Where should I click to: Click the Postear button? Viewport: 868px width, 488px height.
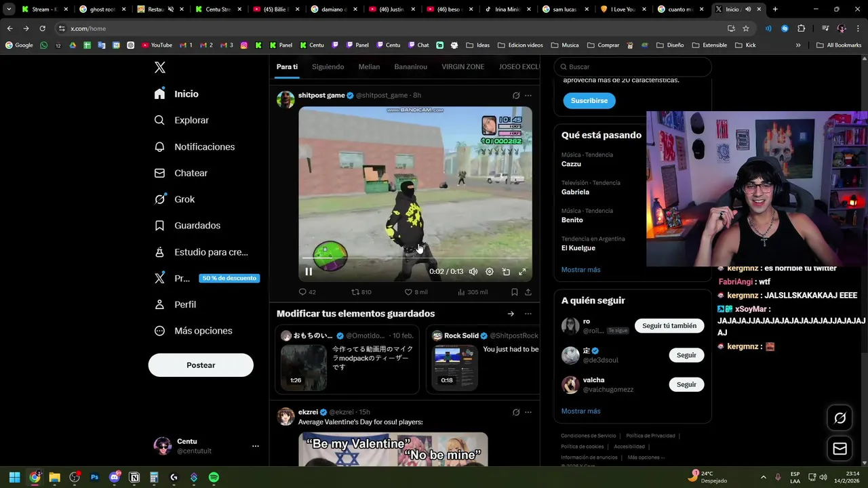201,365
